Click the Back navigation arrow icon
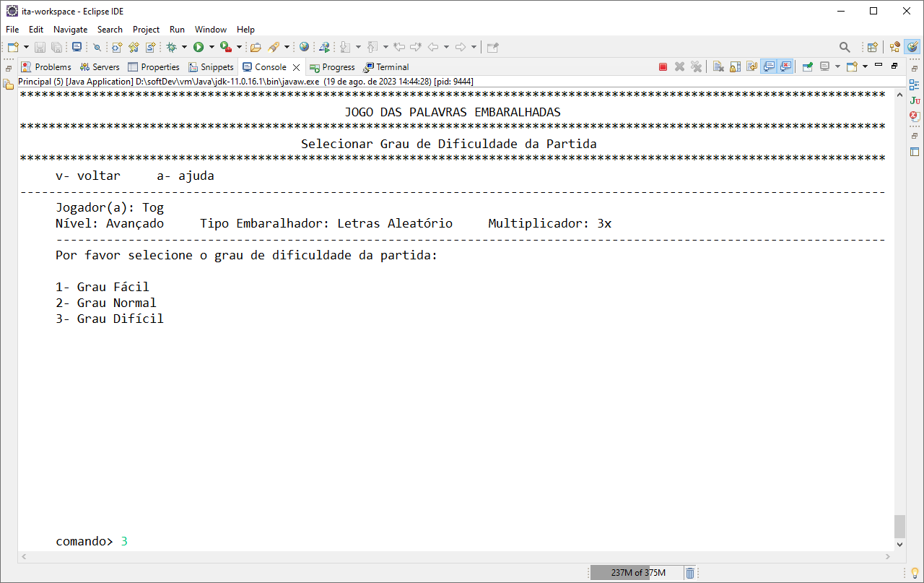 tap(433, 47)
